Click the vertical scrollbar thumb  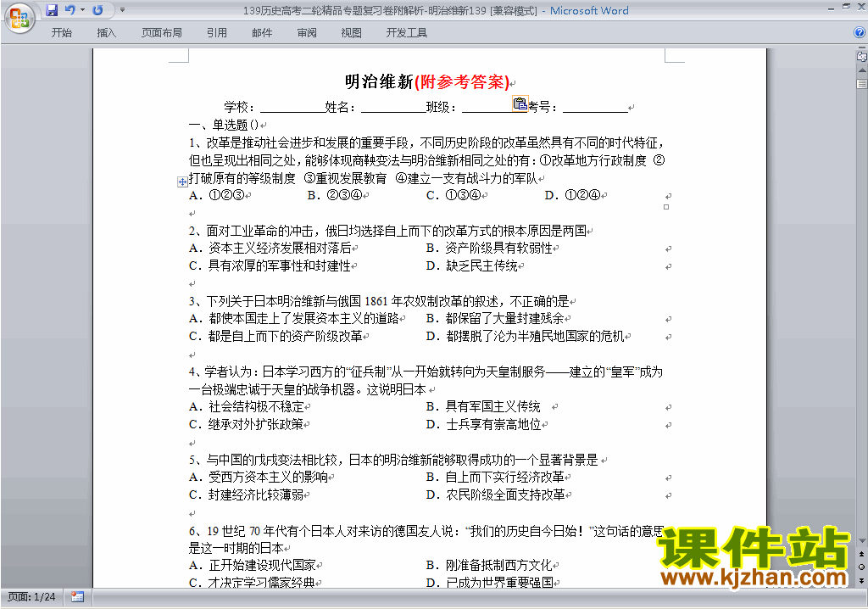pos(862,84)
